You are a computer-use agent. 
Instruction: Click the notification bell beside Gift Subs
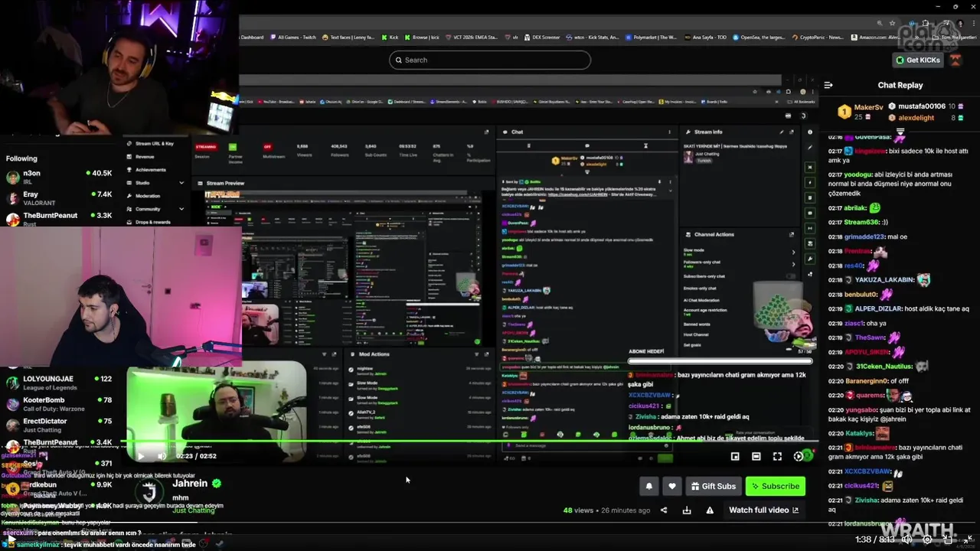tap(649, 486)
